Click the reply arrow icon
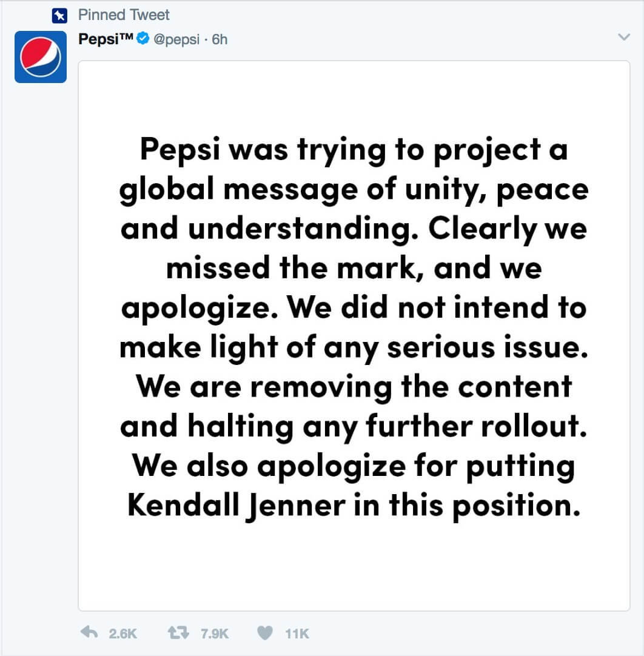The width and height of the screenshot is (644, 656). pos(89,632)
